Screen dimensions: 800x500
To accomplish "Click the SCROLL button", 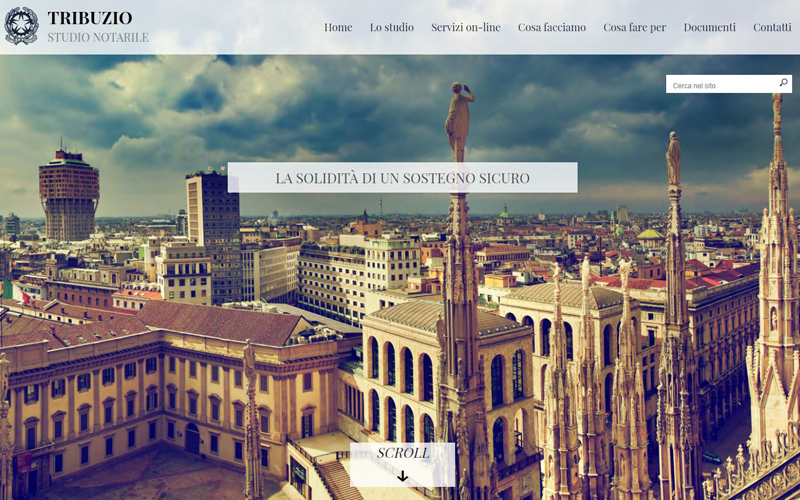I will tap(403, 465).
